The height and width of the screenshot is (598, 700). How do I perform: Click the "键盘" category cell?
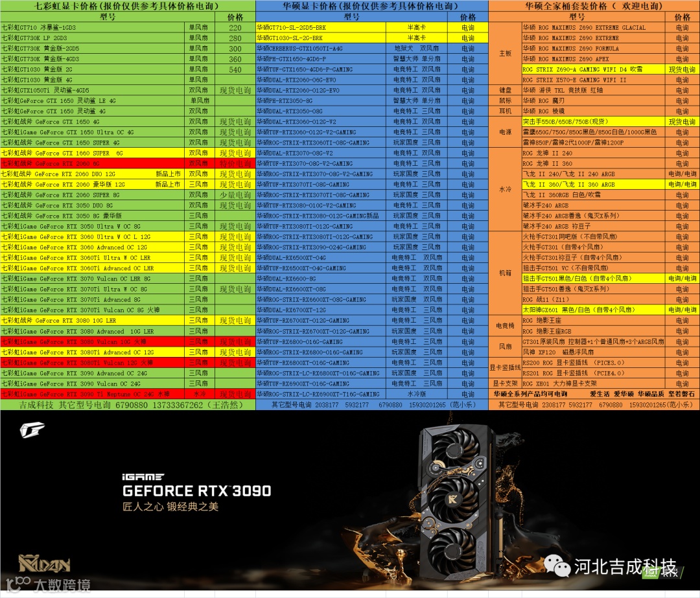[x=506, y=90]
